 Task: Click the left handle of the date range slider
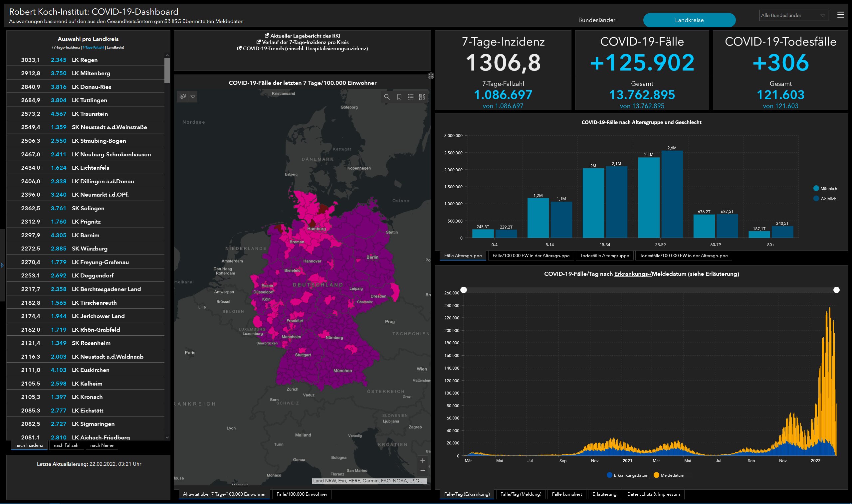[x=464, y=290]
